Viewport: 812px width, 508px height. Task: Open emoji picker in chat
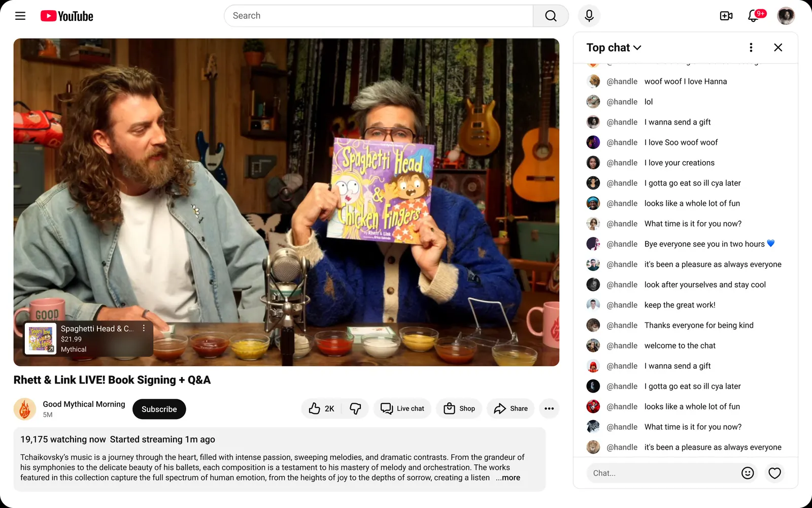tap(748, 473)
